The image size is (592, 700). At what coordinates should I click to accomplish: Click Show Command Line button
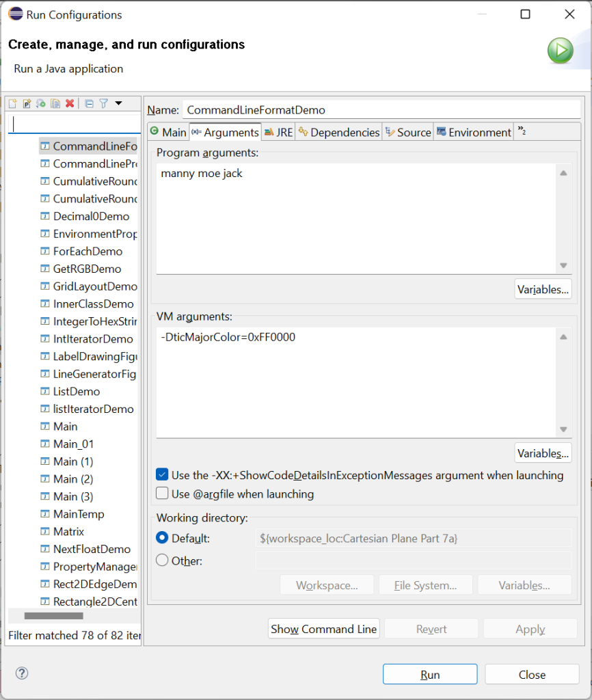[324, 629]
